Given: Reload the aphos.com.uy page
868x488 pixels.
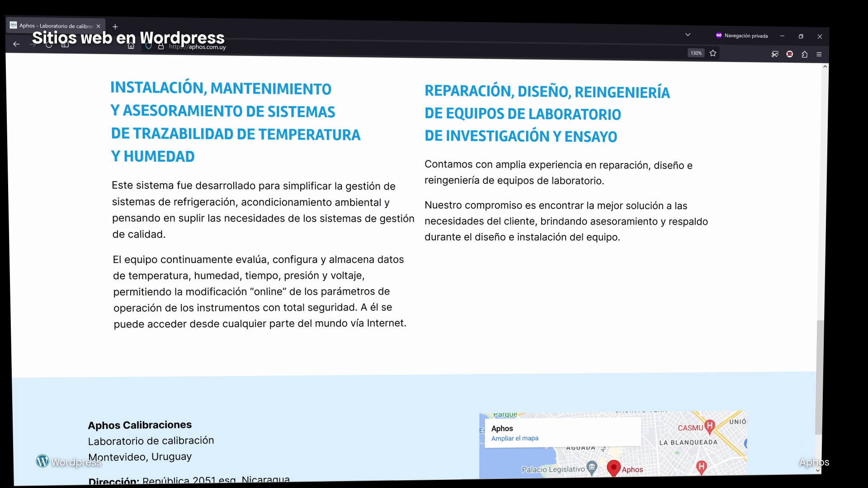Looking at the screenshot, I should tap(49, 45).
